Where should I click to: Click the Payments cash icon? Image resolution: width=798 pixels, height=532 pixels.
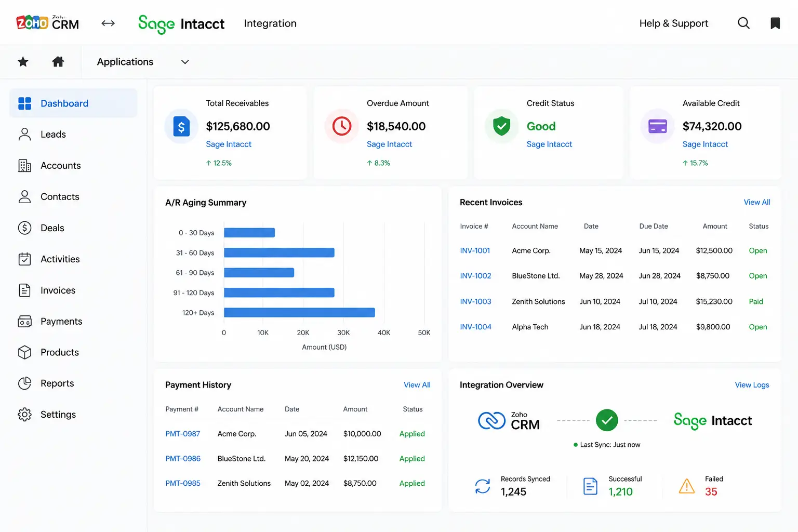pyautogui.click(x=24, y=322)
